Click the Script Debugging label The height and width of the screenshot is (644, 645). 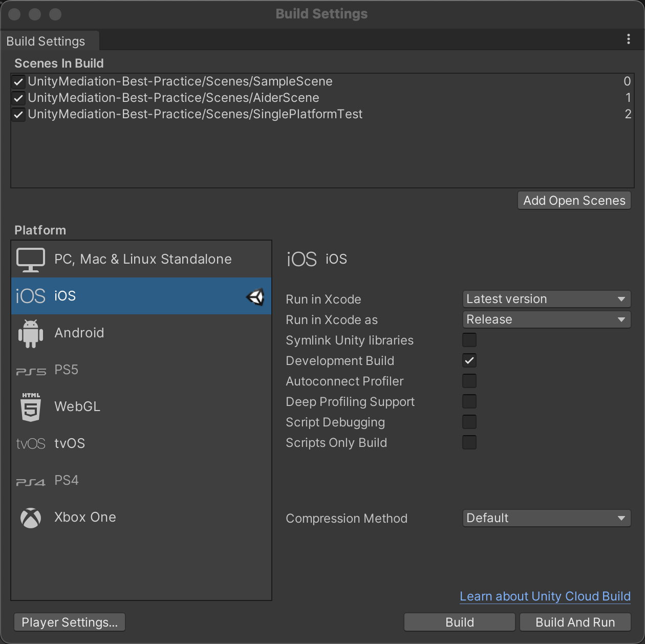(x=335, y=422)
